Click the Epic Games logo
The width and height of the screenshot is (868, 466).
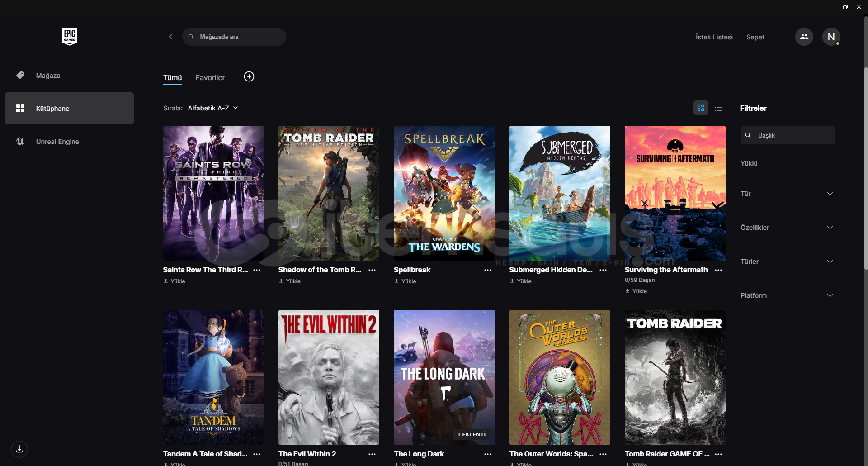(x=70, y=36)
